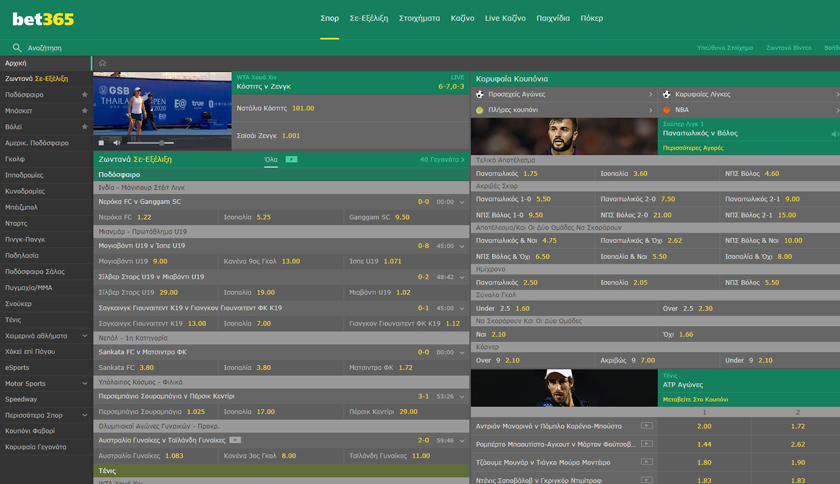Select Νερόκα FC 1.22 odds

click(156, 217)
